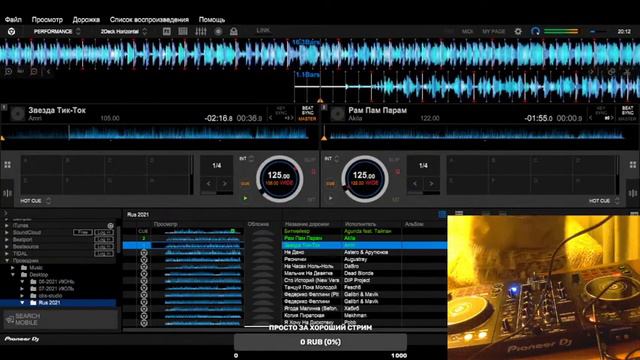
Task: Toggle the sampler grid panel icon
Action: (183, 31)
